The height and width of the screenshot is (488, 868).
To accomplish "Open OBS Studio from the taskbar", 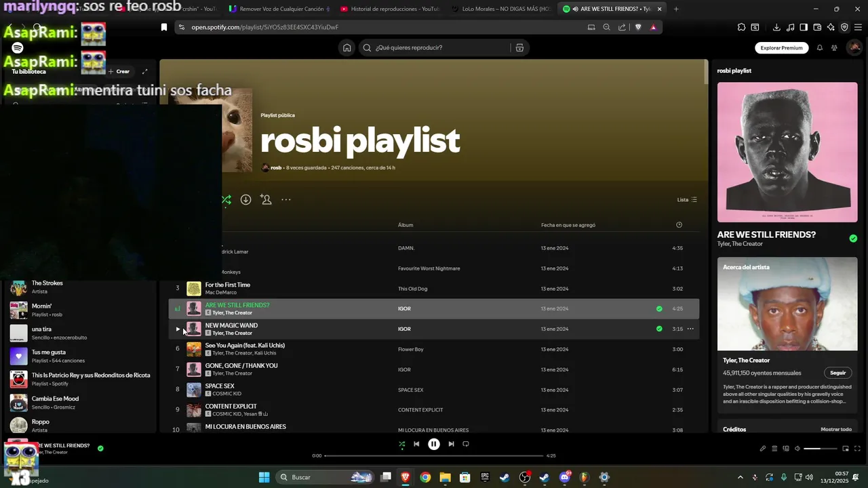I will [525, 477].
